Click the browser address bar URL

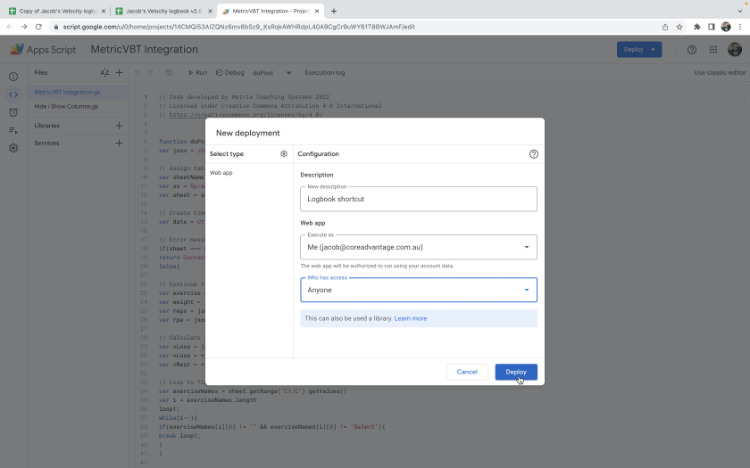(239, 27)
